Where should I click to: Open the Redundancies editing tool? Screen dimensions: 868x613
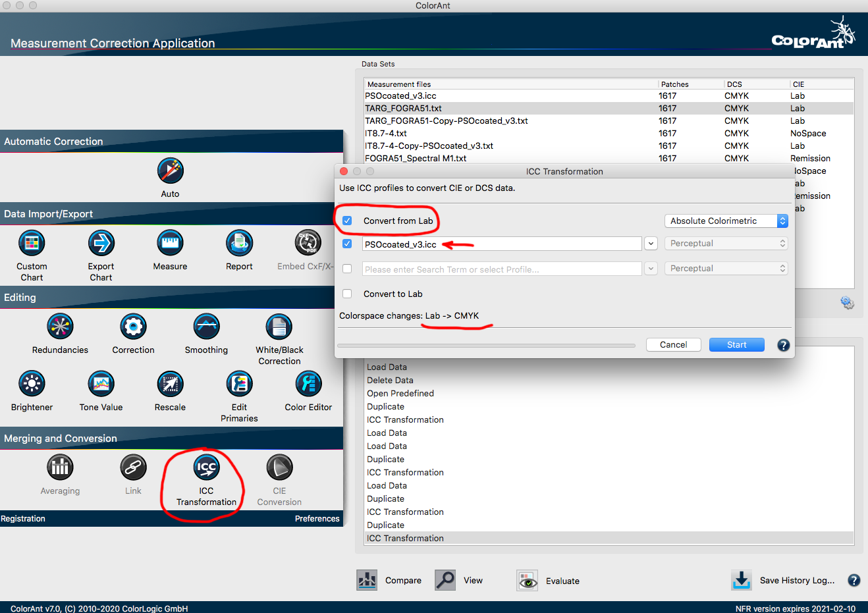click(x=60, y=327)
